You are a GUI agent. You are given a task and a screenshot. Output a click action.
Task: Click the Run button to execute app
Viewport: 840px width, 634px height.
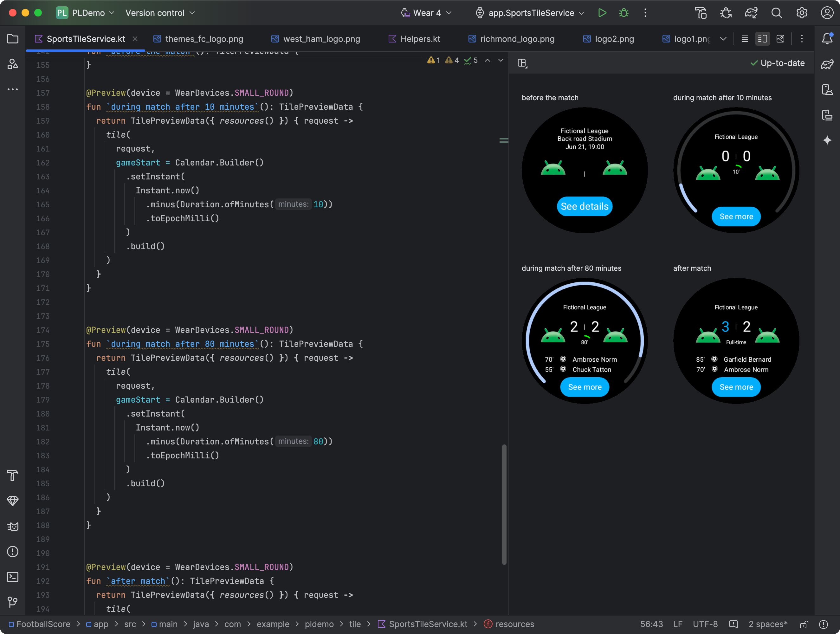[x=602, y=13]
